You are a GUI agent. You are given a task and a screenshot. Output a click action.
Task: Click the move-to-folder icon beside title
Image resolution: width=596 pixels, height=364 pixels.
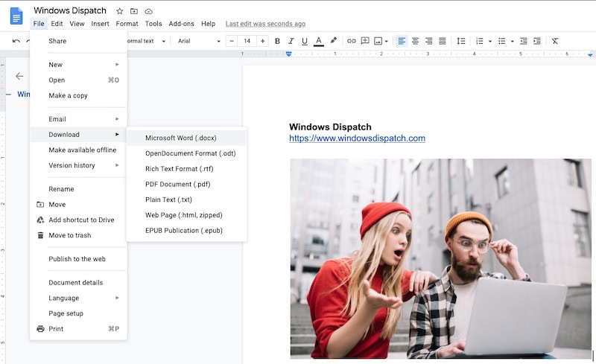tap(134, 11)
